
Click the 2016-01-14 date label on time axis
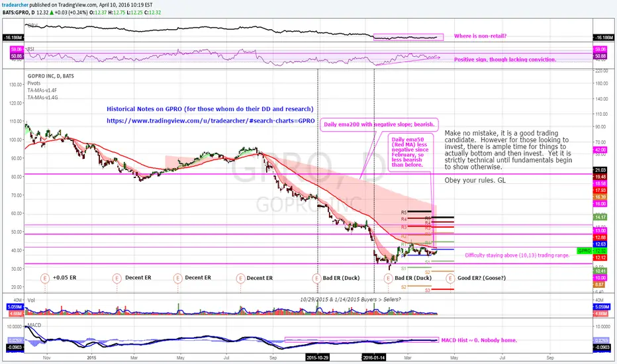tap(374, 357)
